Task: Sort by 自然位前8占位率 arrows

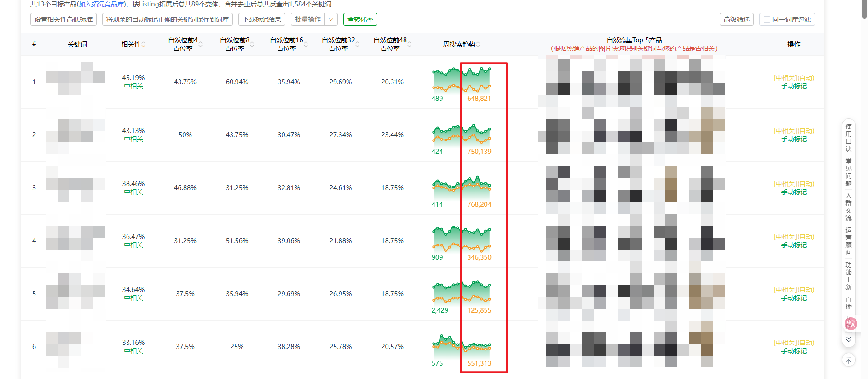Action: (252, 44)
